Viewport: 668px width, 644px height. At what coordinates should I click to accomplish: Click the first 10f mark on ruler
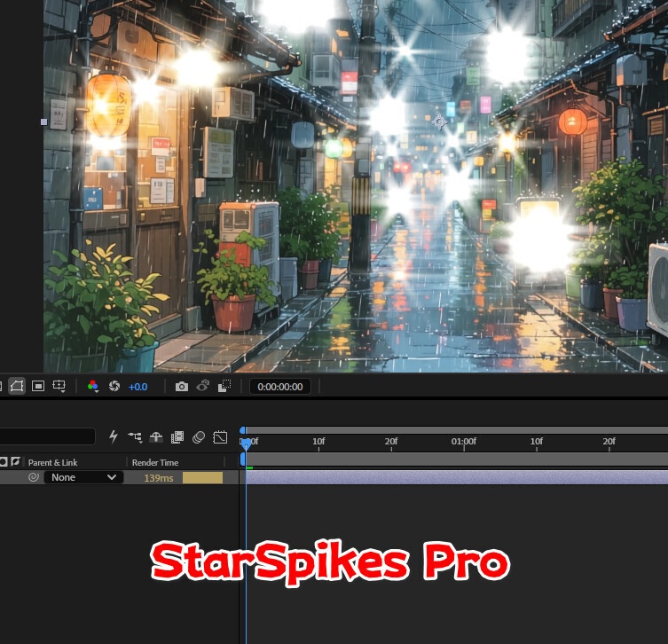[x=318, y=442]
